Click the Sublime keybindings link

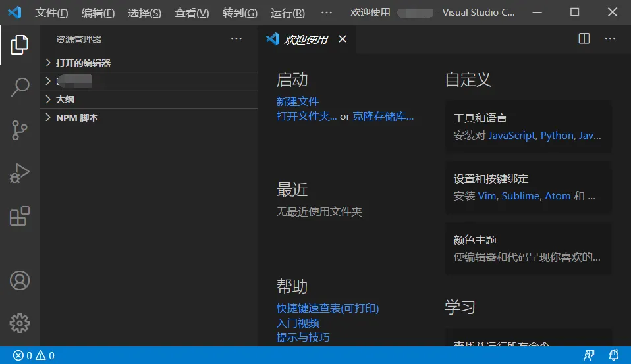[x=520, y=196]
